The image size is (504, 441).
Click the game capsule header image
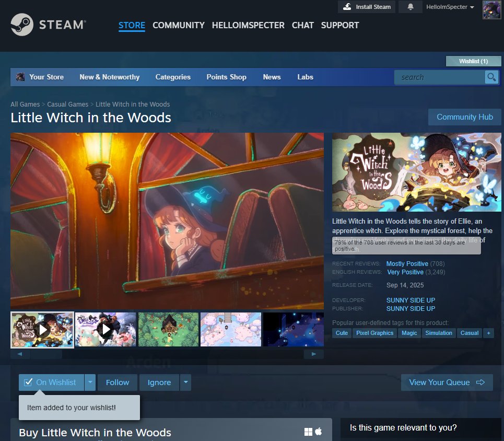click(417, 172)
